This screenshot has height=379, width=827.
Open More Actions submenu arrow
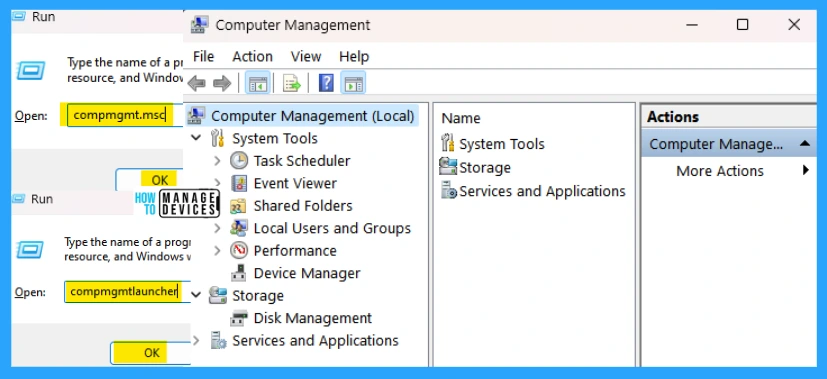805,170
